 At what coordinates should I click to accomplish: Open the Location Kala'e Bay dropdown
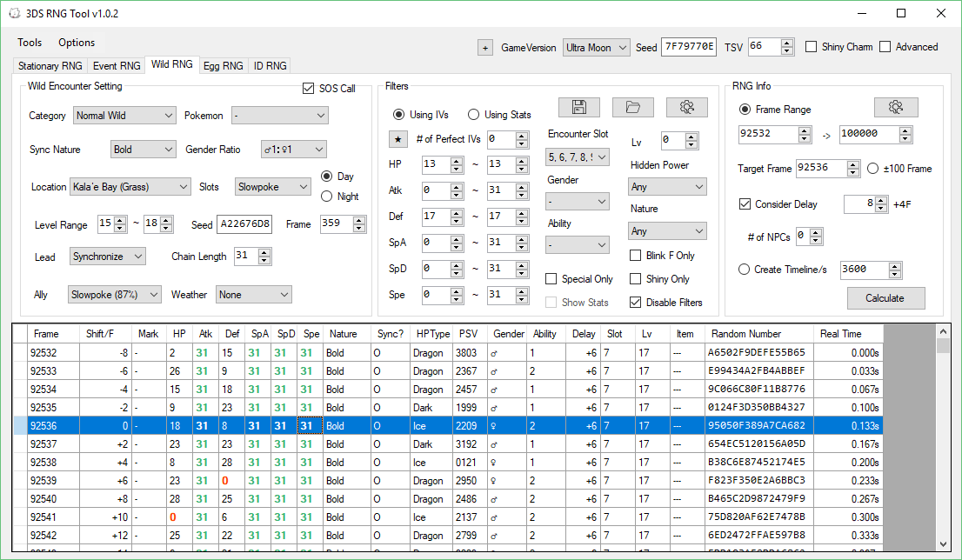(x=130, y=186)
